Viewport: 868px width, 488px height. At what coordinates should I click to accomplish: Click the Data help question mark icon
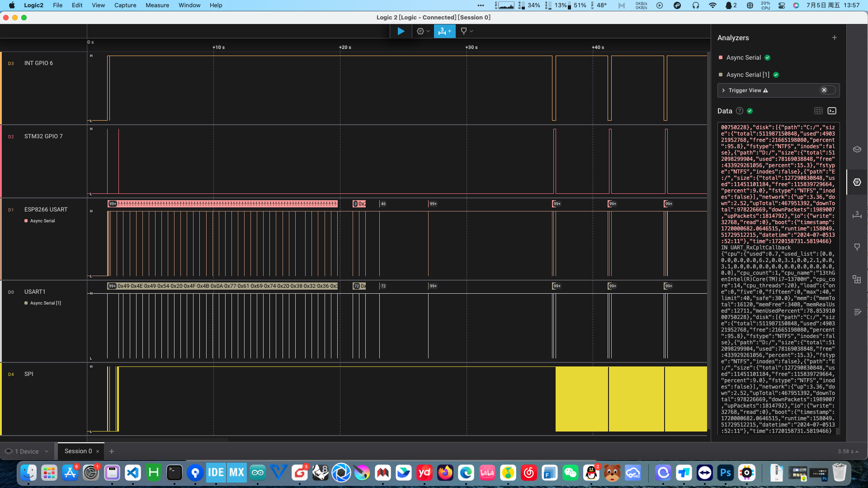740,111
